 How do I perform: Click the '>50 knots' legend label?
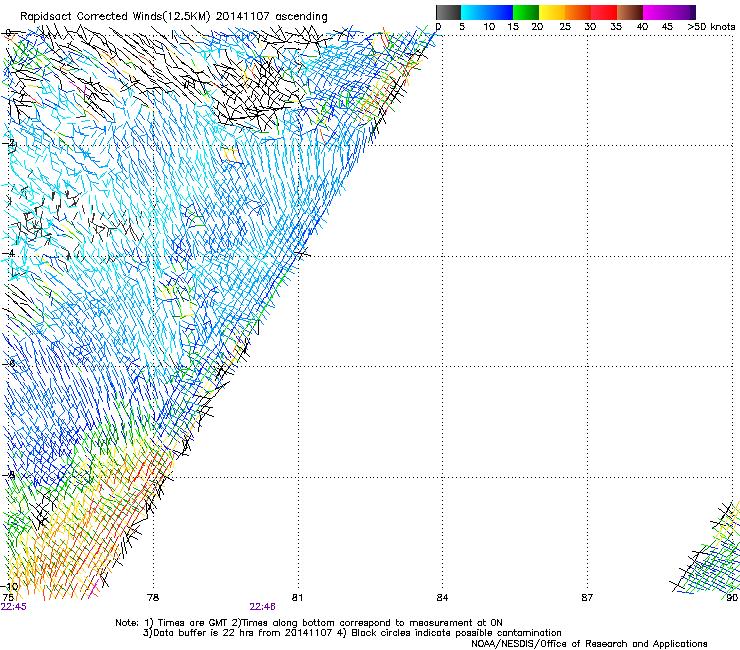(711, 27)
